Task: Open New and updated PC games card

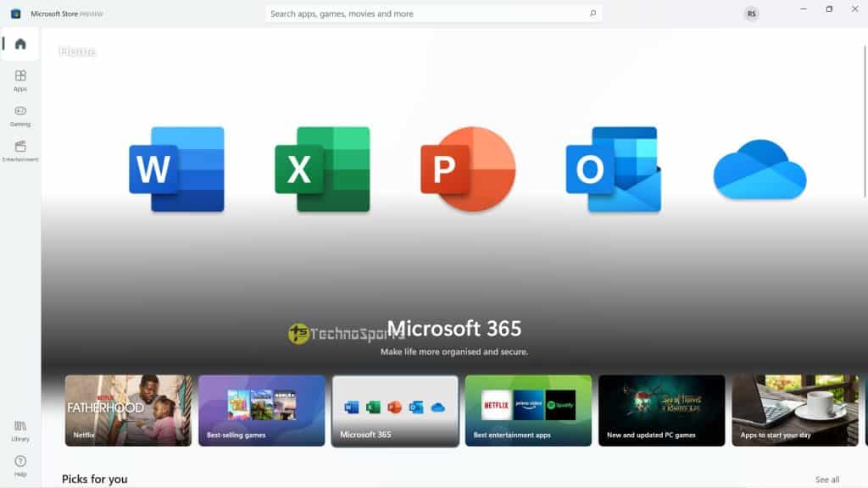Action: point(661,411)
